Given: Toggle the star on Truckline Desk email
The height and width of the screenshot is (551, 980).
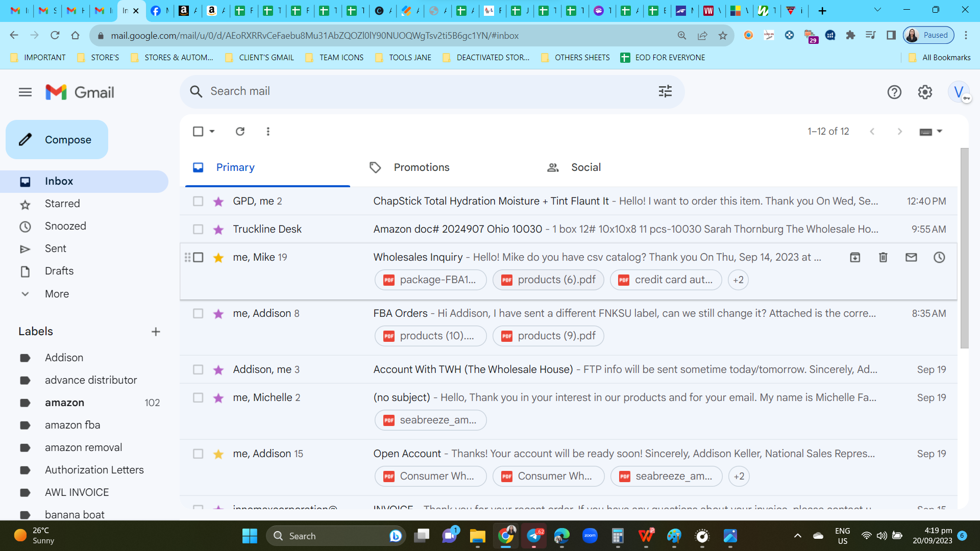Looking at the screenshot, I should tap(218, 230).
